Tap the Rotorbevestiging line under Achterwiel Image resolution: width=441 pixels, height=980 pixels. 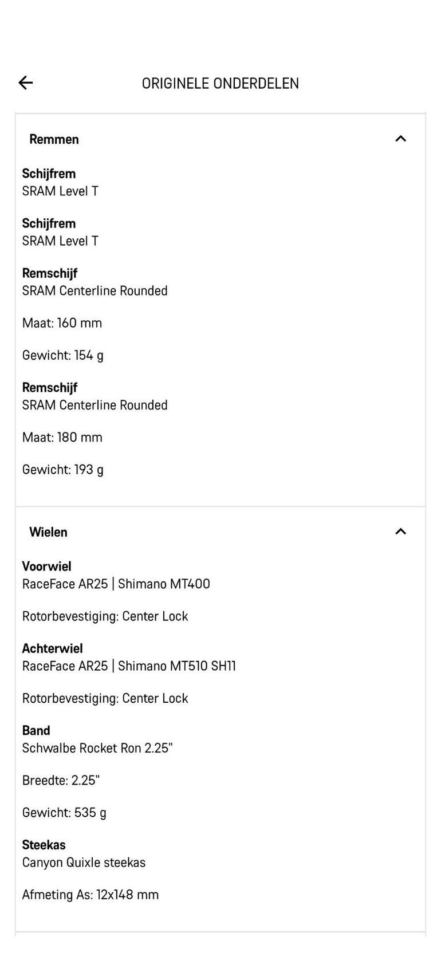coord(105,698)
